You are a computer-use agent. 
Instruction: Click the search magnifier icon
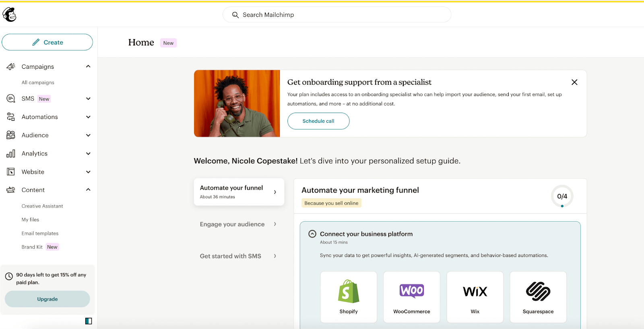pos(235,15)
